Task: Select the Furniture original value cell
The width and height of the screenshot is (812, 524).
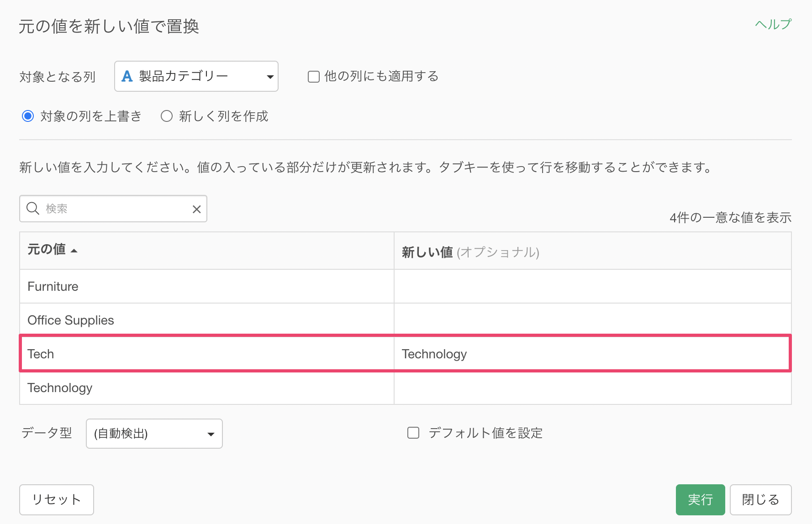Action: 207,286
